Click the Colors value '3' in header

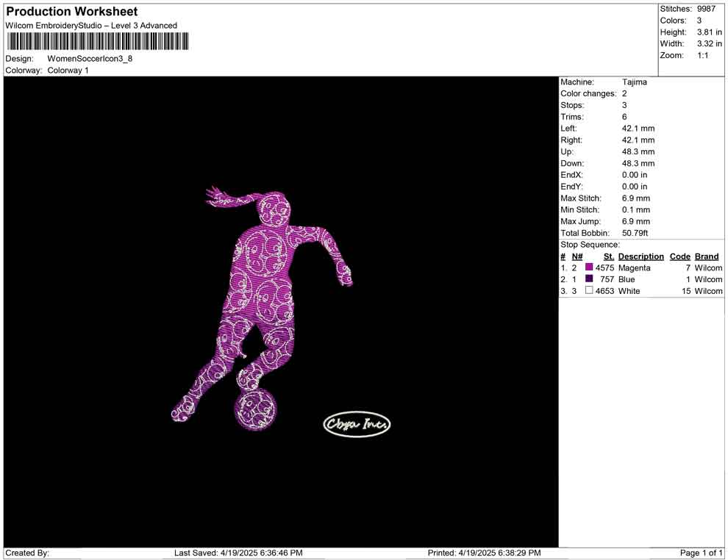click(699, 21)
